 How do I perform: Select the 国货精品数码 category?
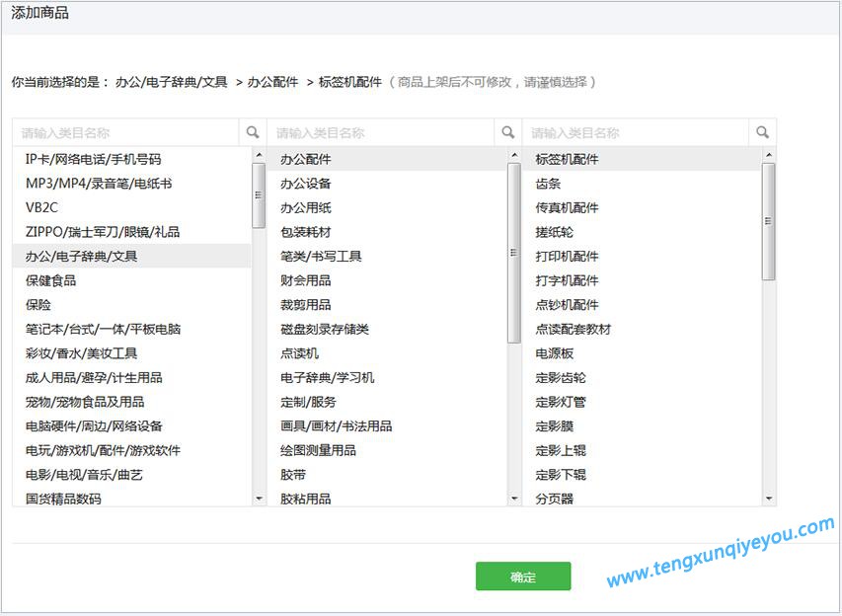point(132,498)
